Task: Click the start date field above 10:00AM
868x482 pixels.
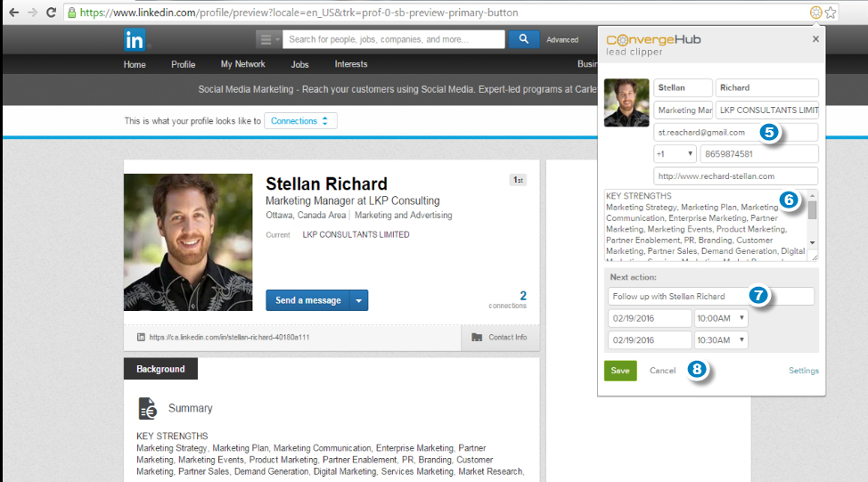Action: point(650,318)
